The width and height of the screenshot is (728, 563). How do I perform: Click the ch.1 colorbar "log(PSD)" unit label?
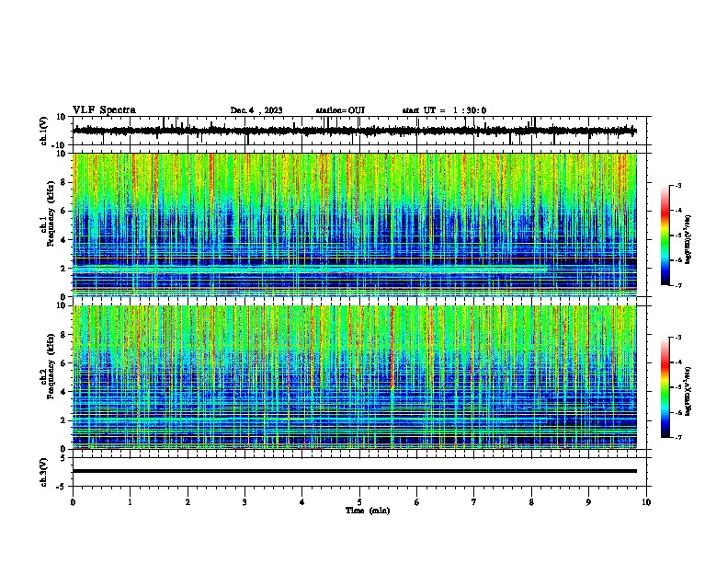(x=688, y=239)
